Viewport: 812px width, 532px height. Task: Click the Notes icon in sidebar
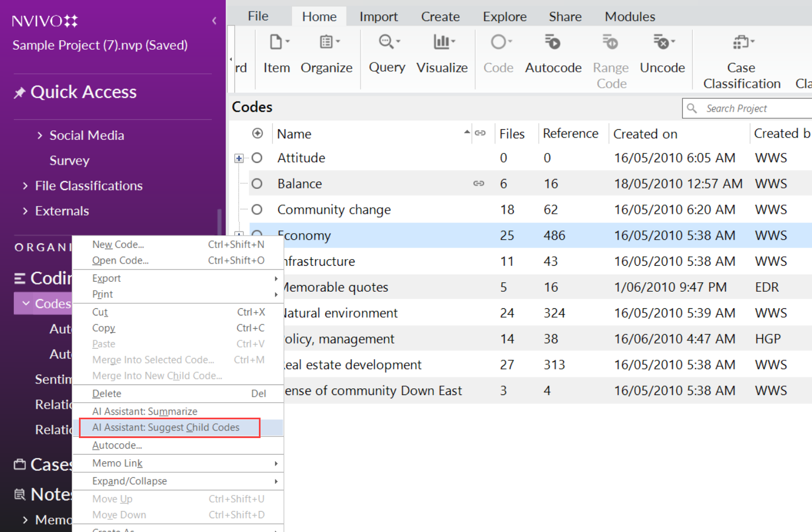coord(20,494)
